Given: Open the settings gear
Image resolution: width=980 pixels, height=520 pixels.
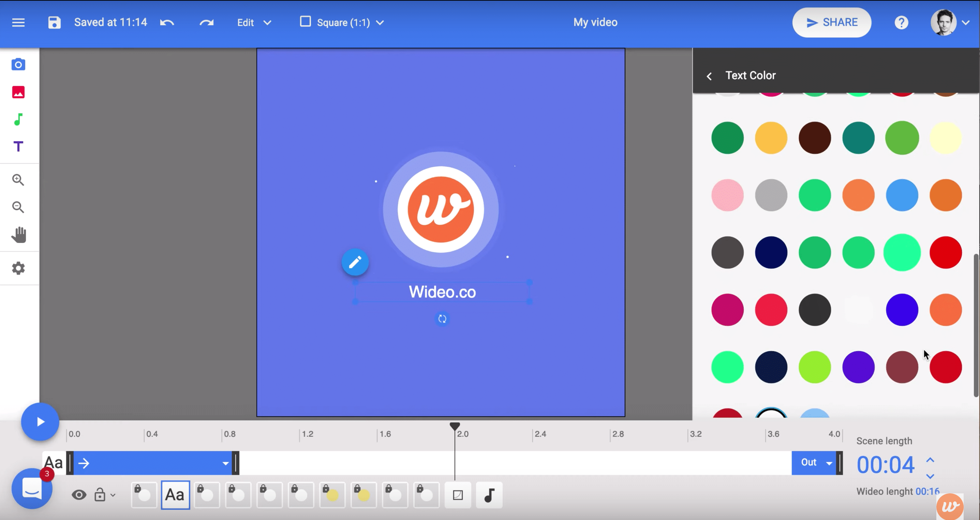Looking at the screenshot, I should point(18,269).
